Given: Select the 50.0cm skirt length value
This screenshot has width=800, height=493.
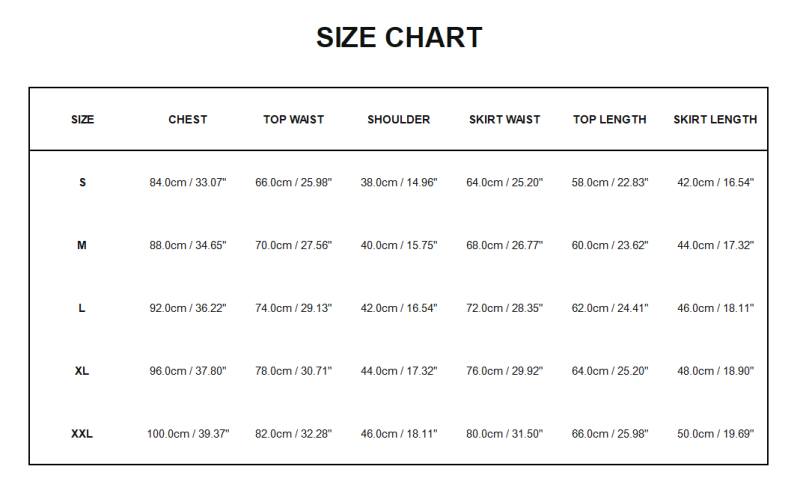Looking at the screenshot, I should click(715, 434).
